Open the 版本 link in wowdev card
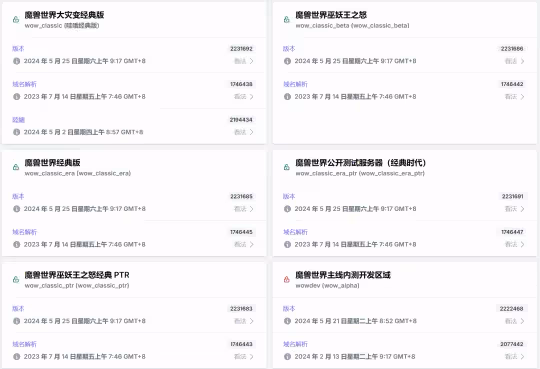540x369 pixels. tap(289, 308)
